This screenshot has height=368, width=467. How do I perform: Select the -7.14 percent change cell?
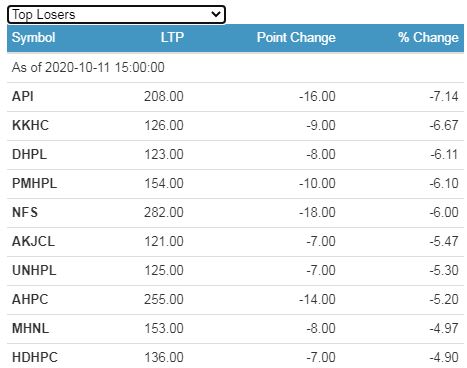coord(444,97)
